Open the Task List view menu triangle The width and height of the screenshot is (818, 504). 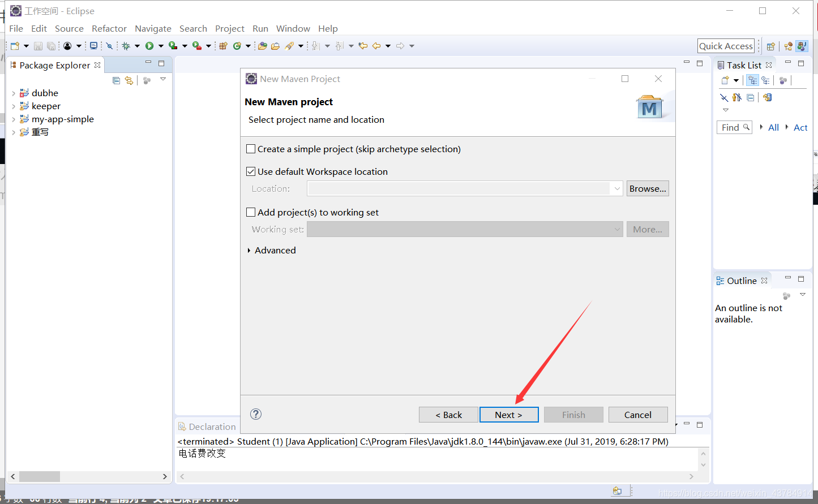(726, 110)
